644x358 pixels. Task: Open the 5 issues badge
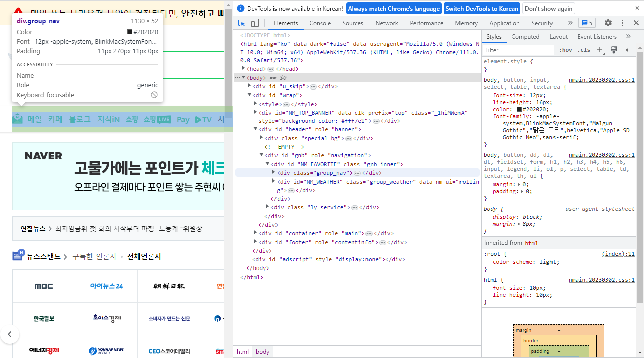587,23
